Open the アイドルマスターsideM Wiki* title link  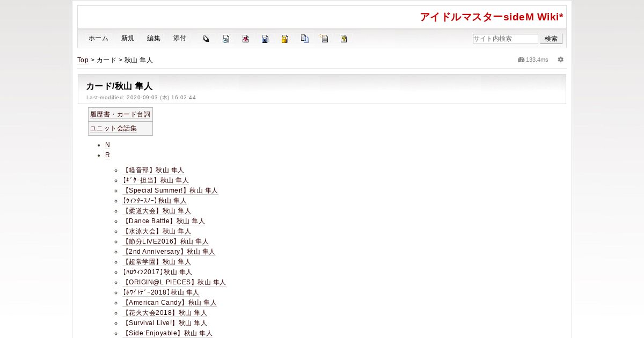[x=492, y=17]
